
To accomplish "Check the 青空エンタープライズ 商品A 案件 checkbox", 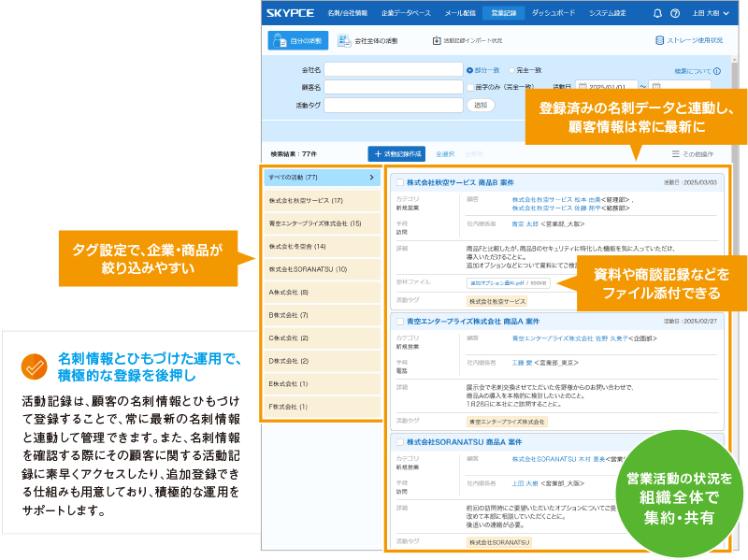I will coord(400,322).
